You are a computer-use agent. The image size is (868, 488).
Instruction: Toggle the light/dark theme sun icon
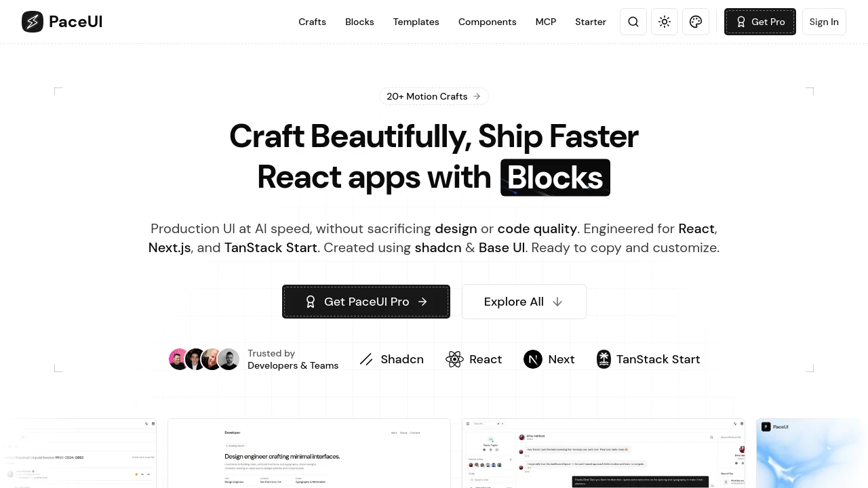pyautogui.click(x=665, y=22)
